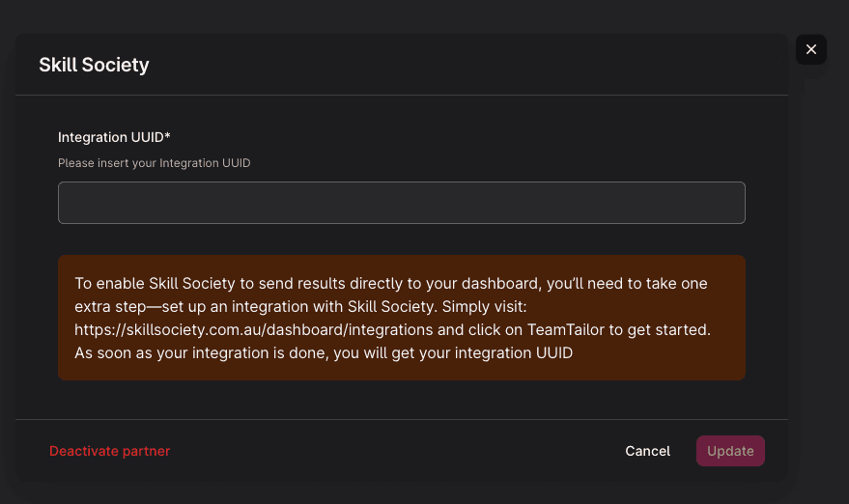
Task: Click the Deactivate partner link
Action: point(109,451)
